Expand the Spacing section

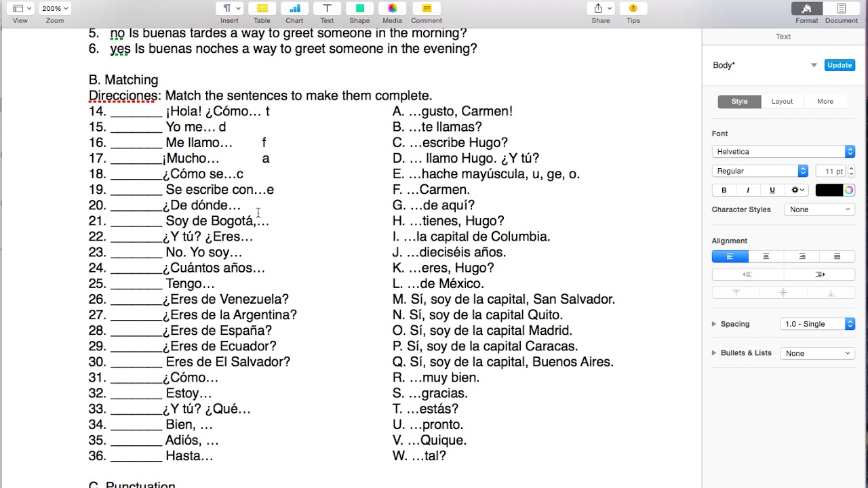[x=714, y=324]
